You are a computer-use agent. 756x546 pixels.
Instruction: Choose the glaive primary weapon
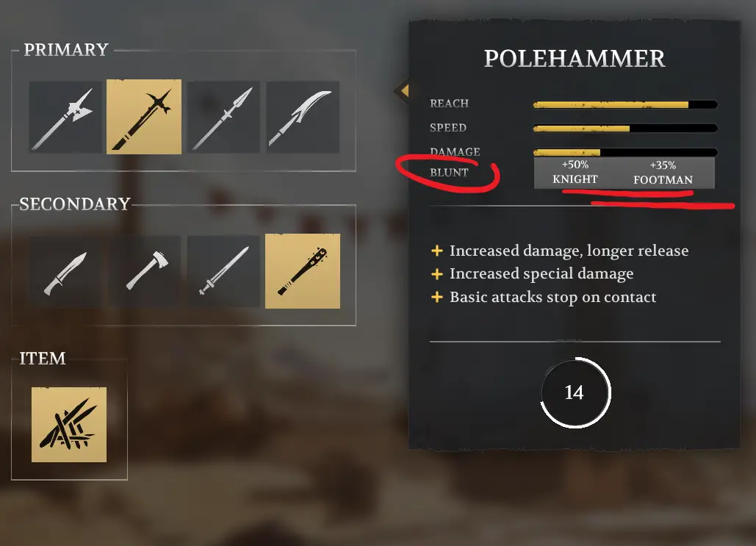tap(303, 117)
